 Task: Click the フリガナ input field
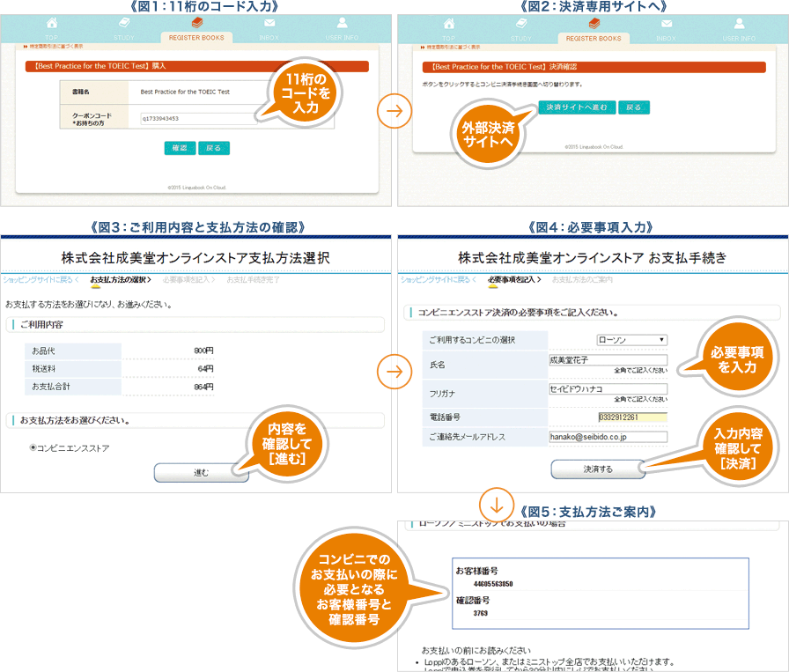[608, 389]
